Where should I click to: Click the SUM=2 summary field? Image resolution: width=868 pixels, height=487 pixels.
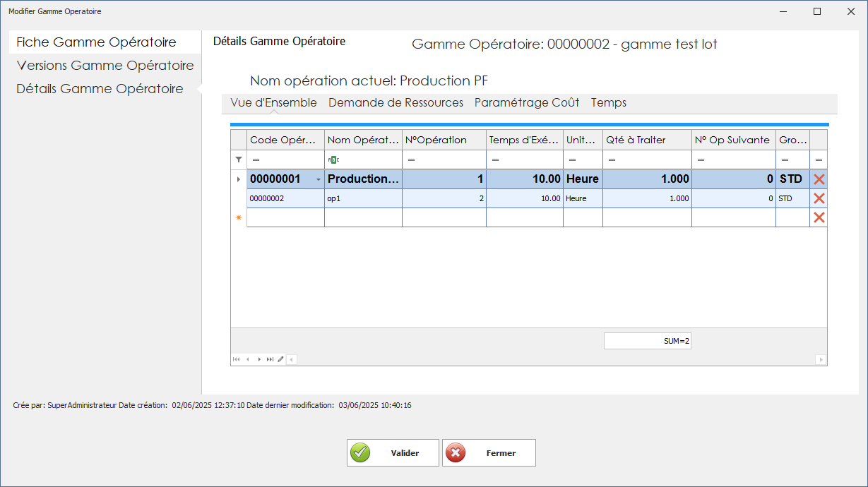(x=647, y=340)
